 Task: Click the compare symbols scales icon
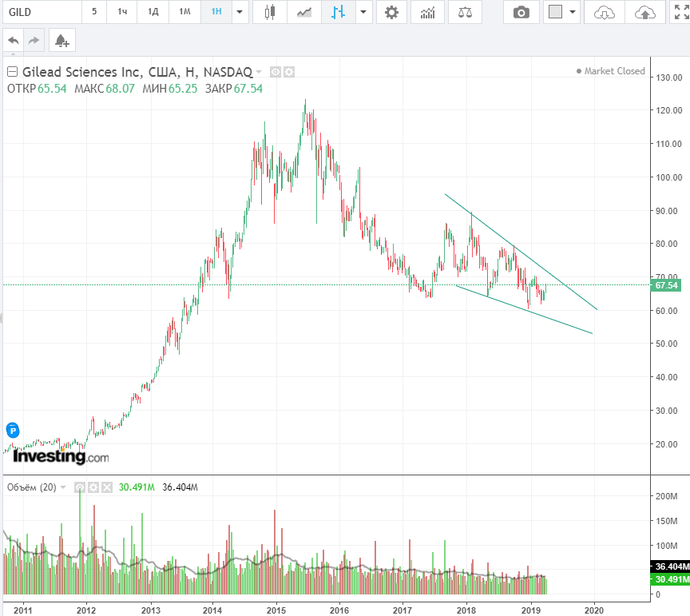click(465, 12)
